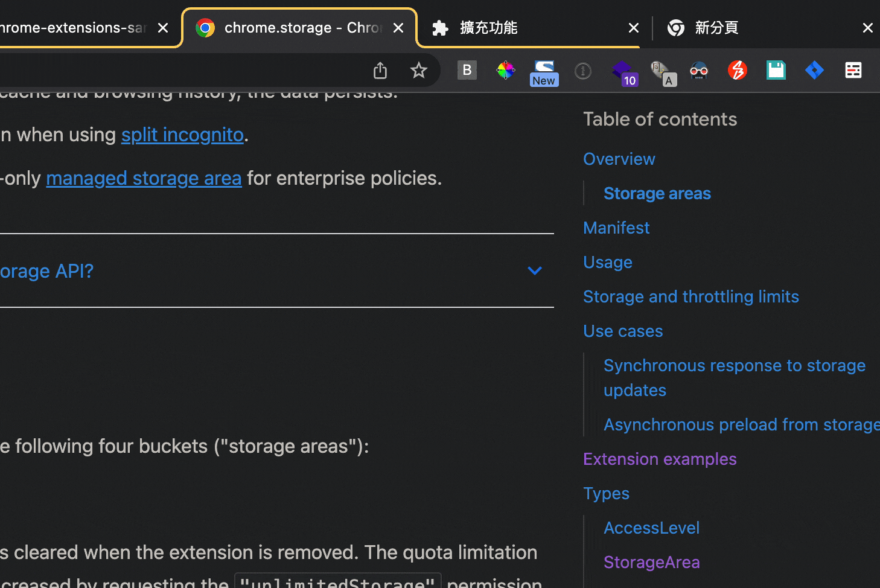880x588 pixels.
Task: Open the teal floppy disk save extension
Action: tap(776, 71)
